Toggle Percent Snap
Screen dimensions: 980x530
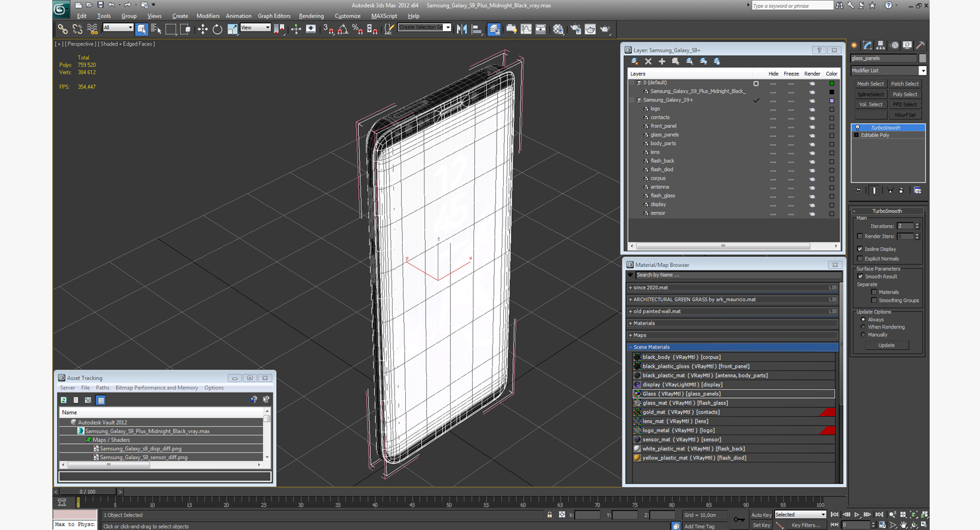358,29
